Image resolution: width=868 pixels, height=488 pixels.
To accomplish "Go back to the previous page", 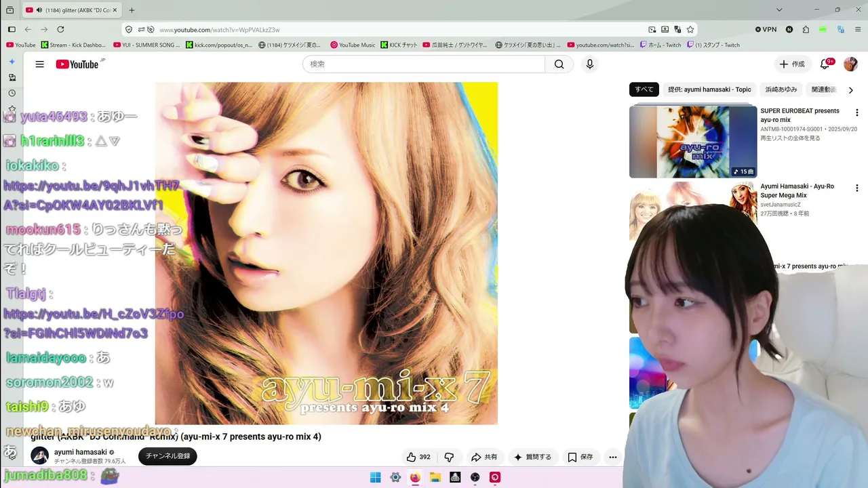I will (x=28, y=30).
